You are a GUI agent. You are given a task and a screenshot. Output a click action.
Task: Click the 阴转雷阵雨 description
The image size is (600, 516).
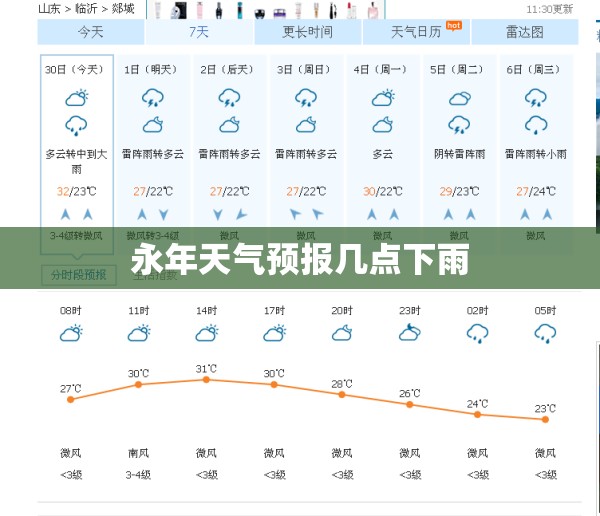tap(459, 154)
